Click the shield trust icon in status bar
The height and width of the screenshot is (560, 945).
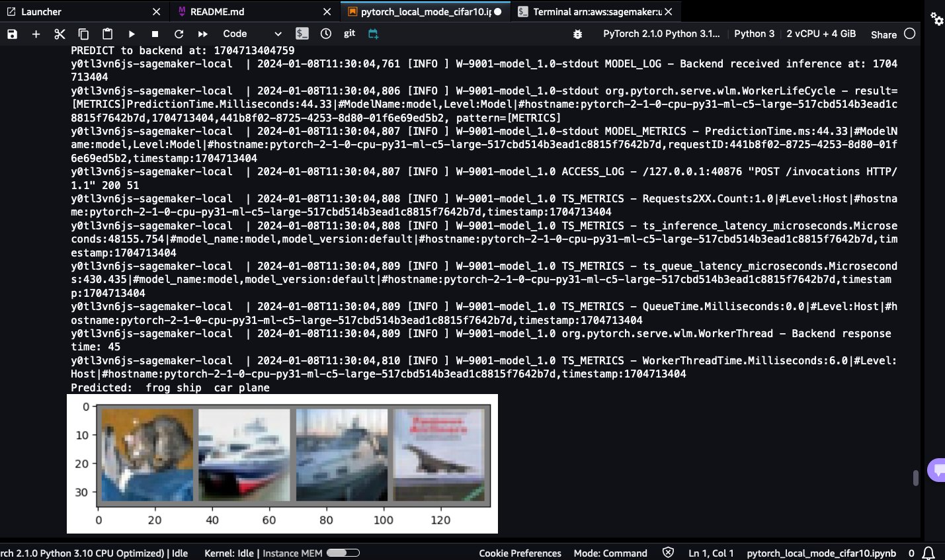(668, 553)
